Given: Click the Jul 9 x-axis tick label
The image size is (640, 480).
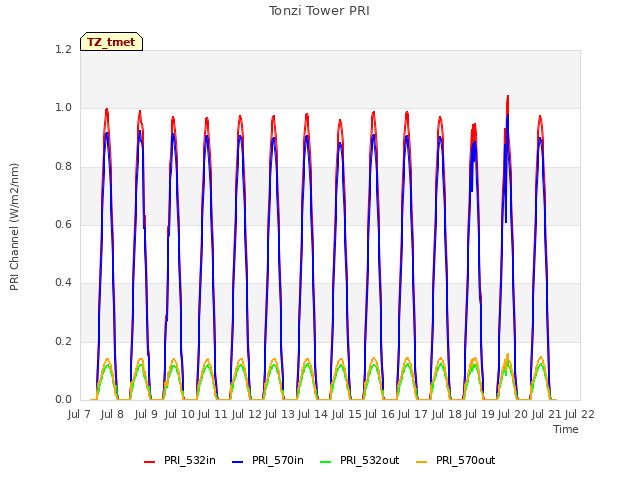Looking at the screenshot, I should 146,415.
